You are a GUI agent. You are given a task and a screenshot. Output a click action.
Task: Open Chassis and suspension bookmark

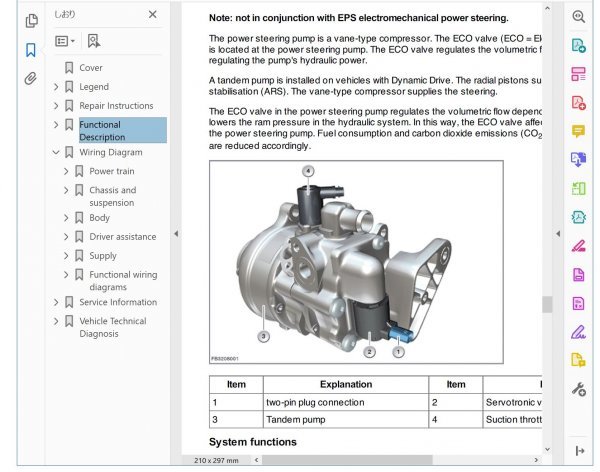112,196
